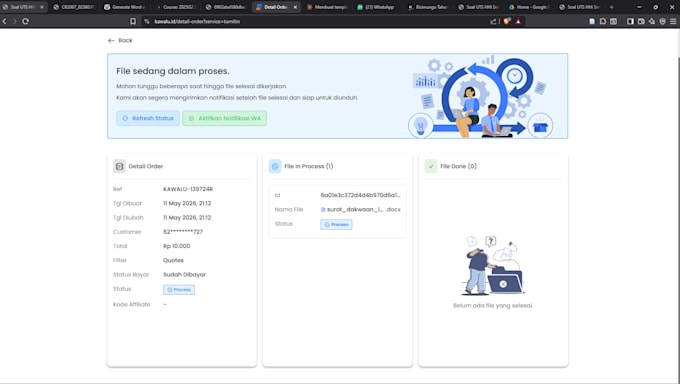680x384 pixels.
Task: Click the Refresh Status button
Action: tap(148, 118)
